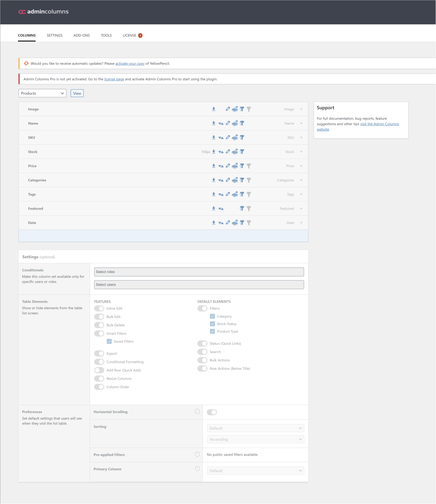Click the inline edit pencil in SKU row
Image resolution: width=436 pixels, height=504 pixels.
coord(228,137)
